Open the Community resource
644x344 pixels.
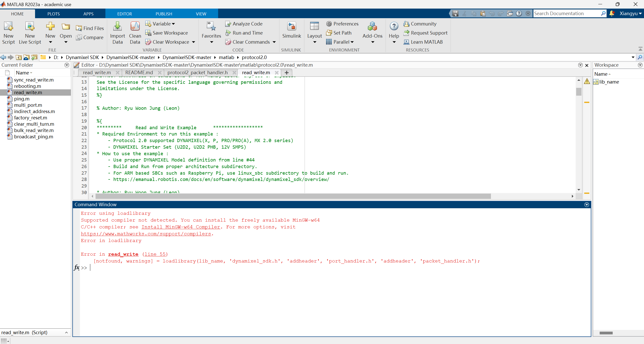[420, 24]
